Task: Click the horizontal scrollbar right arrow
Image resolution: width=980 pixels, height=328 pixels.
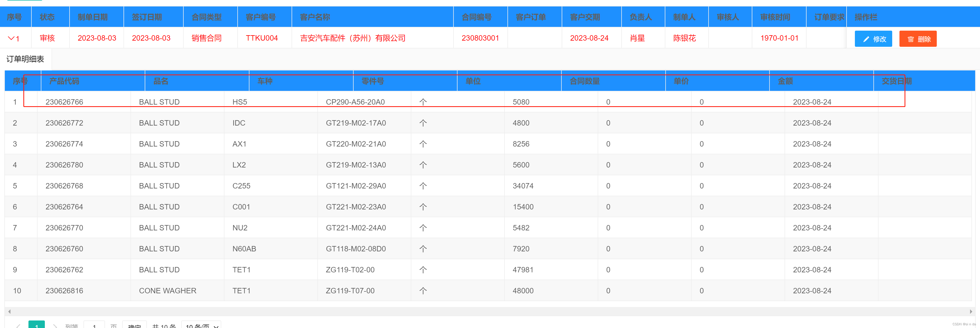Action: (x=971, y=311)
